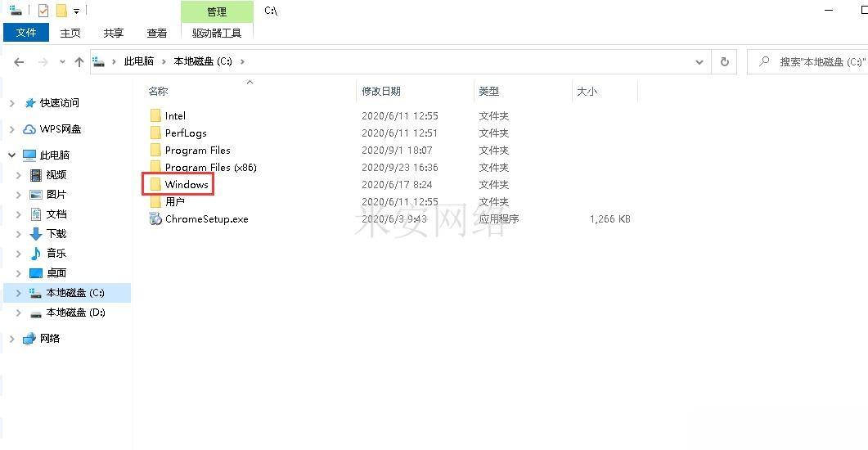Expand the 快速访问 tree node
Screen dimensions: 868x450
click(11, 103)
